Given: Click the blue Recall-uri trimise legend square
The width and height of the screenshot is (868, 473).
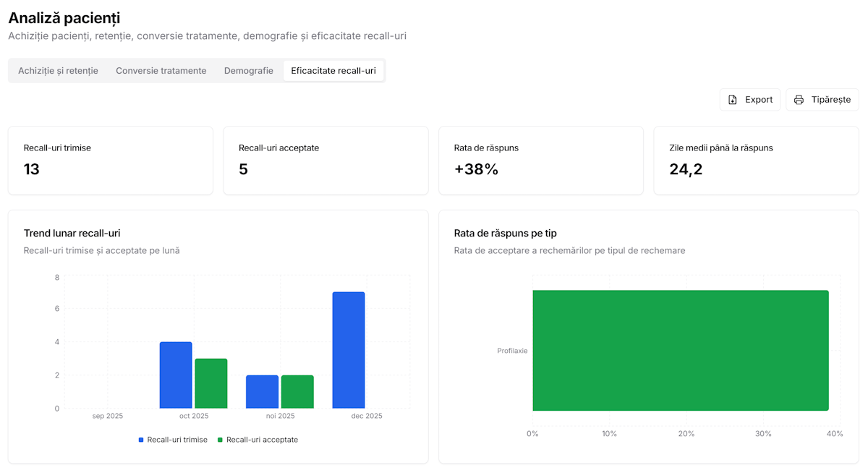Looking at the screenshot, I should (141, 440).
